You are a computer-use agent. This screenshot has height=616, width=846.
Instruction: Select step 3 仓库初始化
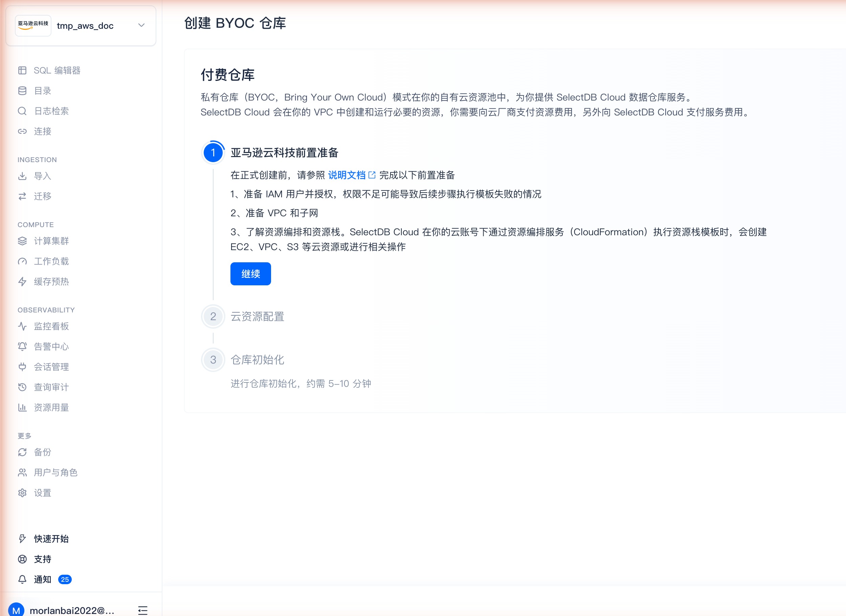pyautogui.click(x=258, y=360)
